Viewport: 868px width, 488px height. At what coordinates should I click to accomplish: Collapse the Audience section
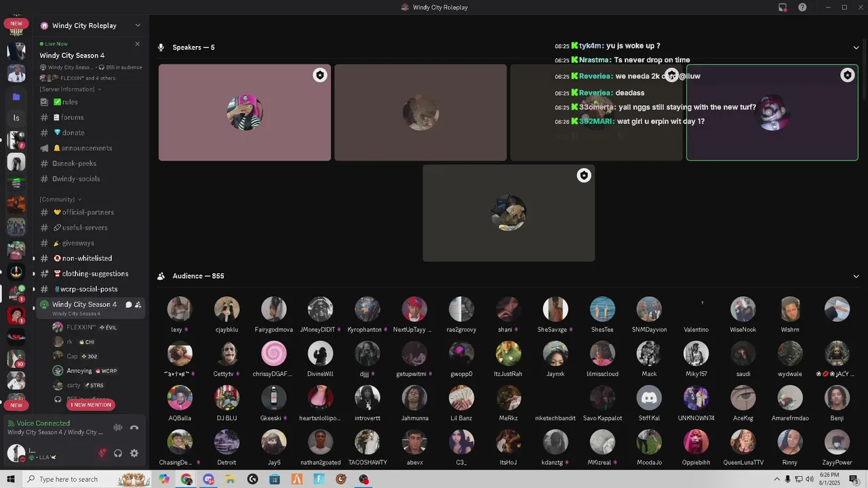pyautogui.click(x=856, y=276)
